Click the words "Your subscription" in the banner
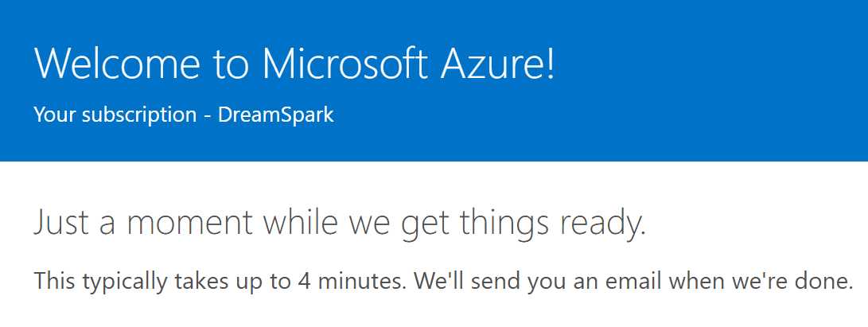This screenshot has width=868, height=327. pos(115,115)
